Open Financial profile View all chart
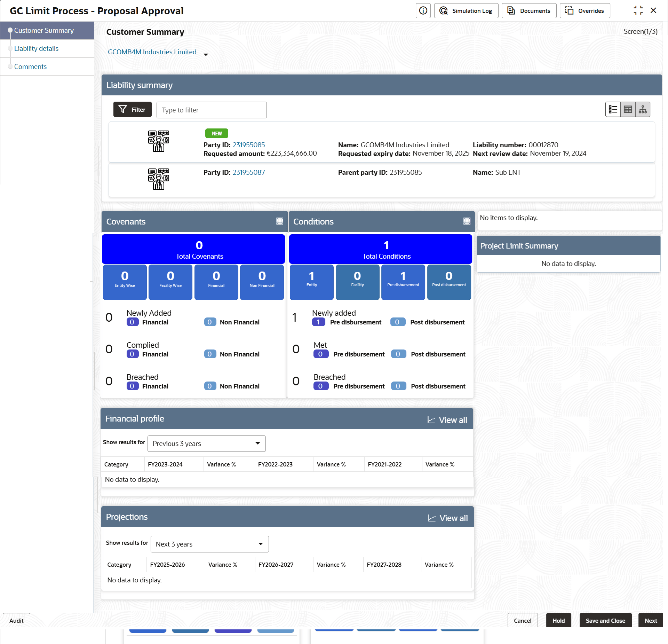 (x=447, y=420)
